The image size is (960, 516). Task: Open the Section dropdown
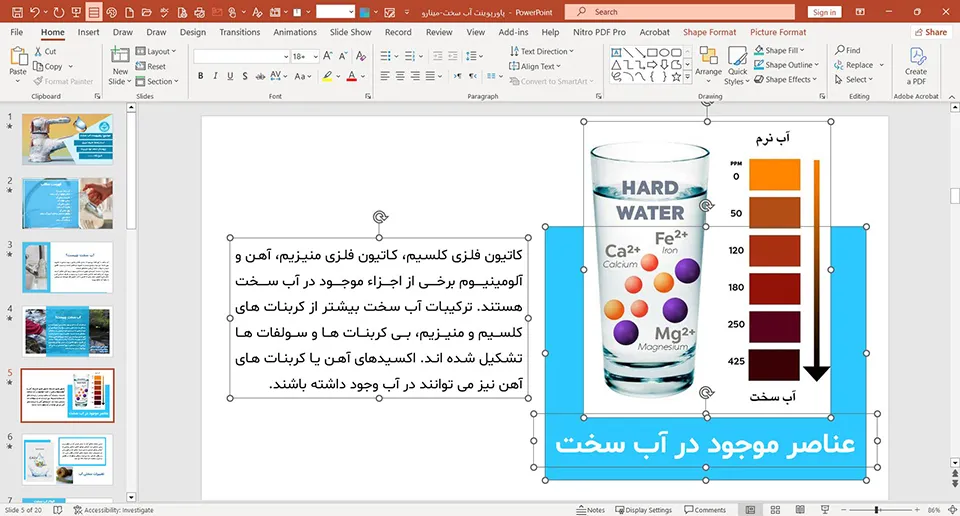[157, 81]
